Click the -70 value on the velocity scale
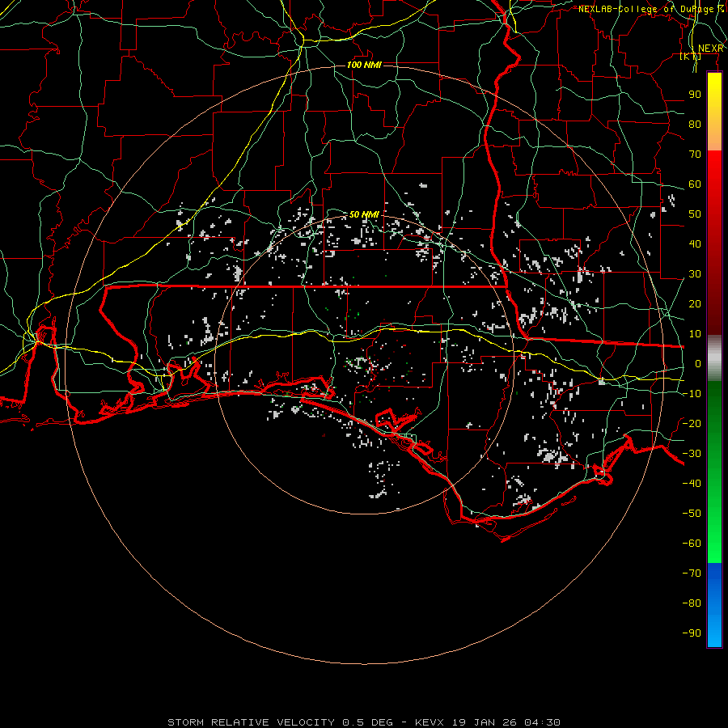 pos(692,574)
